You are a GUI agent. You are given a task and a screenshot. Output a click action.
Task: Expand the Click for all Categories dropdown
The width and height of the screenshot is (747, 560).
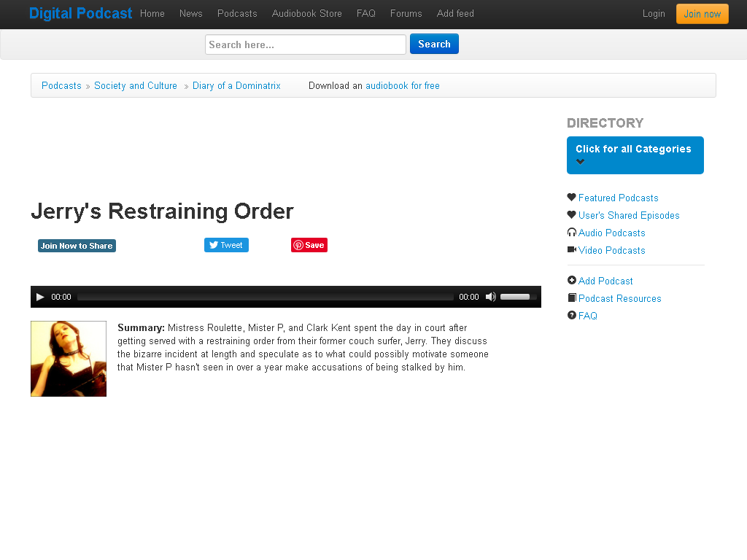[635, 155]
